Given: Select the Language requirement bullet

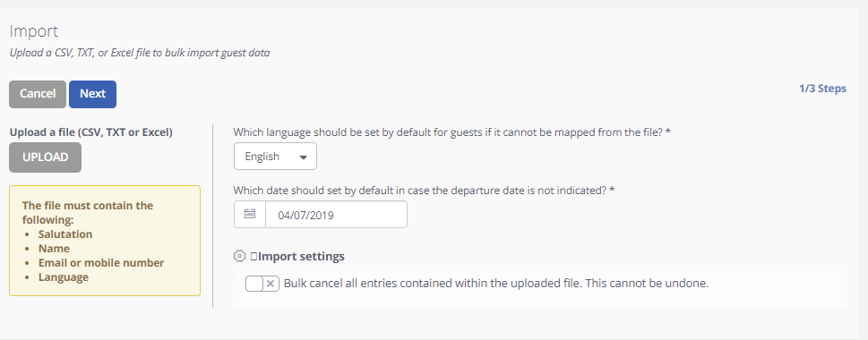Looking at the screenshot, I should click(64, 277).
